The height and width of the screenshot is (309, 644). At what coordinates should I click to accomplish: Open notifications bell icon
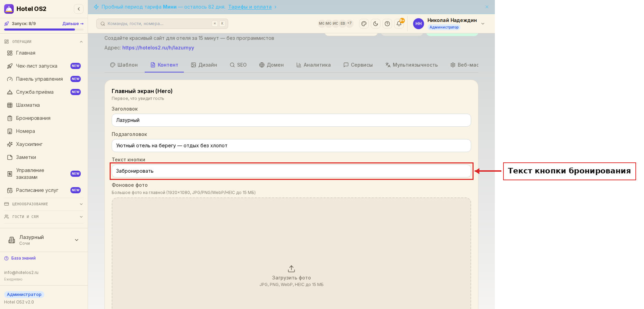(399, 24)
